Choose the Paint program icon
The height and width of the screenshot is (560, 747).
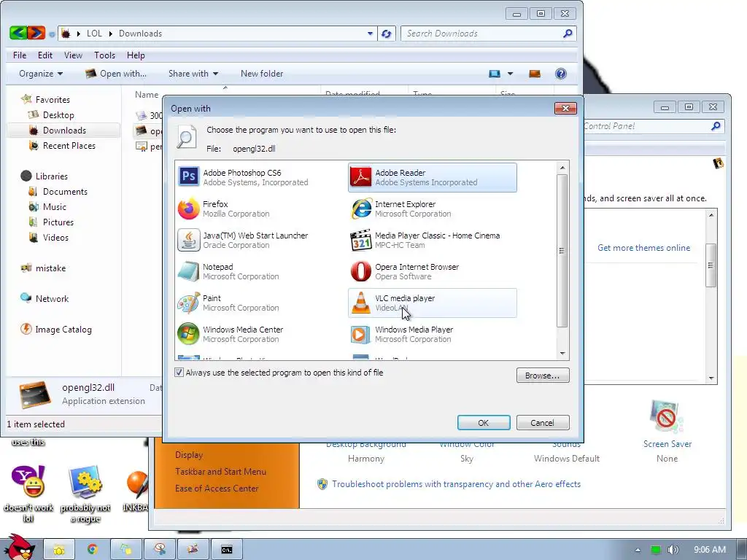(189, 303)
